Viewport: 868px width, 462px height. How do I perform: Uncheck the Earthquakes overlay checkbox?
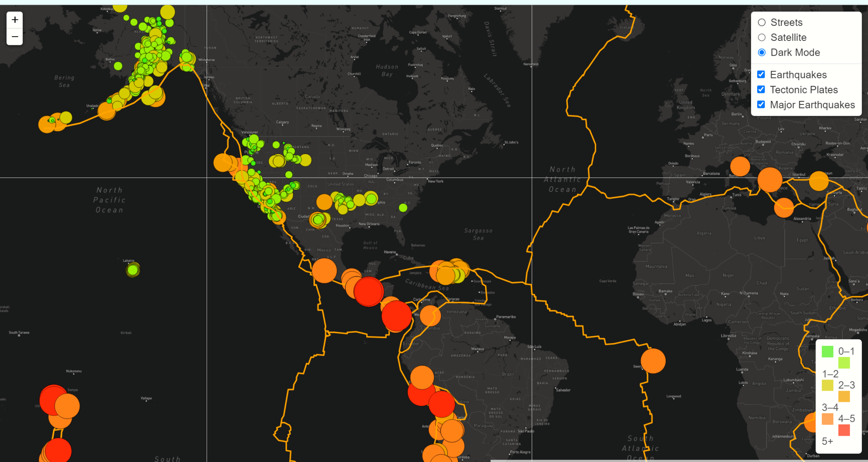[761, 75]
